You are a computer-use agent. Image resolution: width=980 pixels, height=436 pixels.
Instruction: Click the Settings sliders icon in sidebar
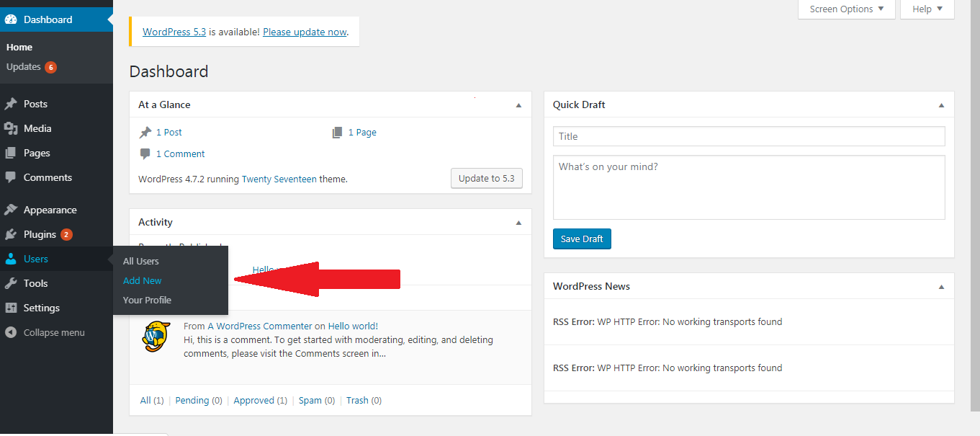point(11,308)
